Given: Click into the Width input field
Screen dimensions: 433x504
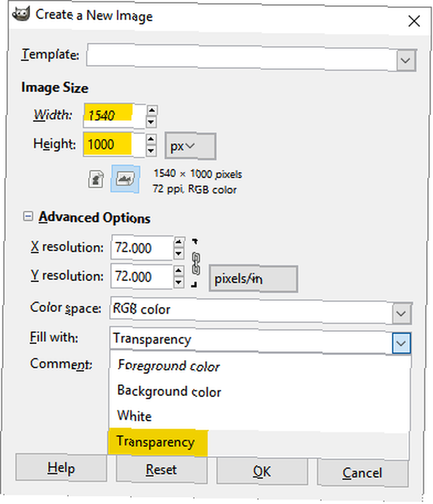Looking at the screenshot, I should pos(114,116).
